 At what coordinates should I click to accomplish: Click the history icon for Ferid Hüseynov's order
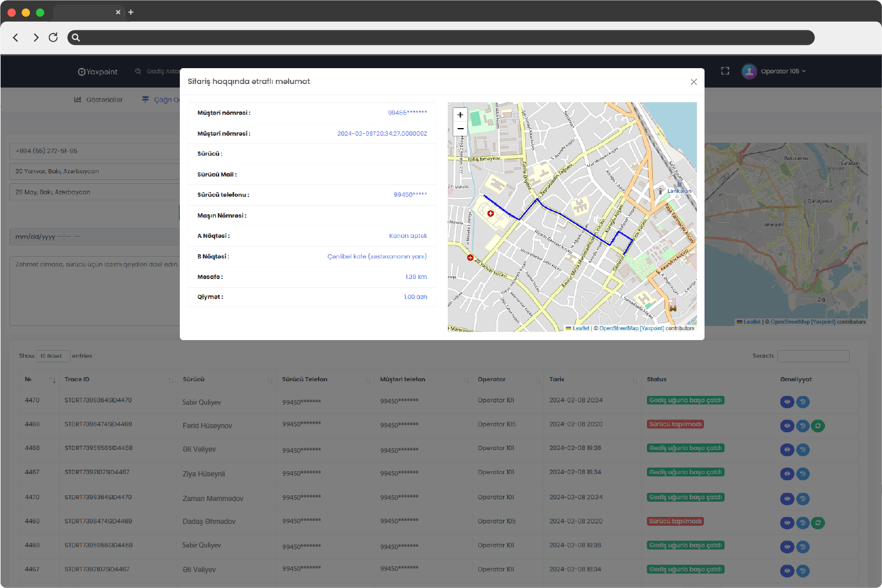pos(803,426)
